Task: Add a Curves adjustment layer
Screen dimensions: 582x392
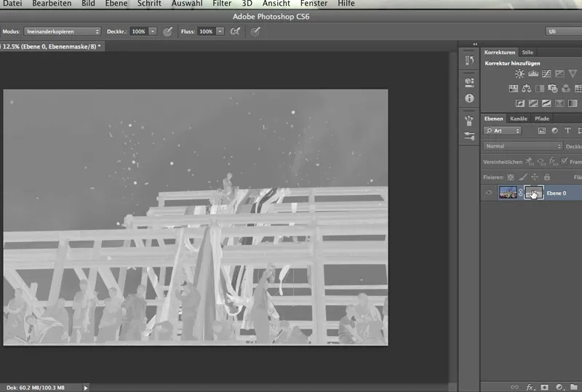Action: click(x=546, y=73)
